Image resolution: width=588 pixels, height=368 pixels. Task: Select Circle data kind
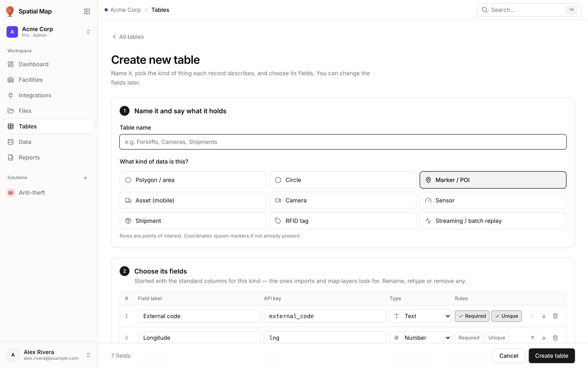pyautogui.click(x=343, y=180)
